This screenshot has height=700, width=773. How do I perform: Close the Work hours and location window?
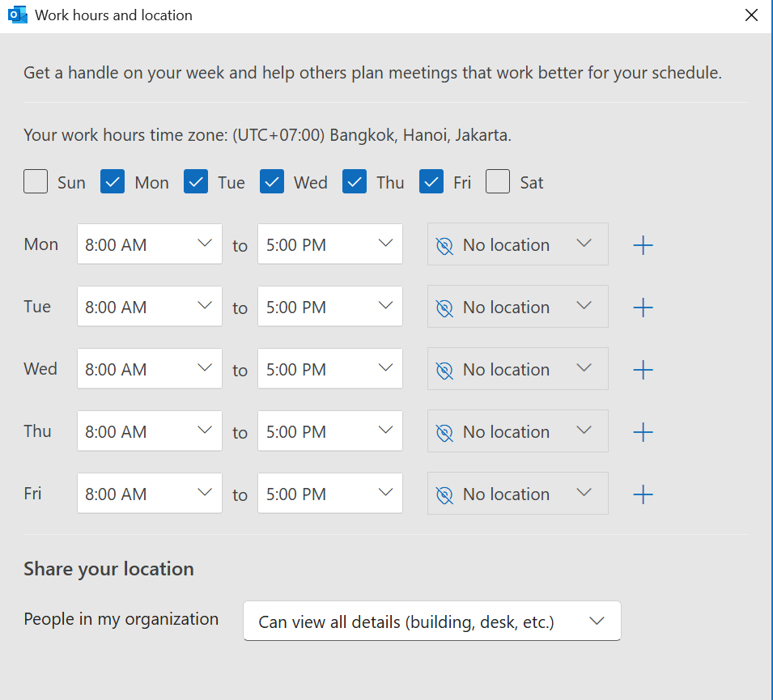(x=751, y=15)
